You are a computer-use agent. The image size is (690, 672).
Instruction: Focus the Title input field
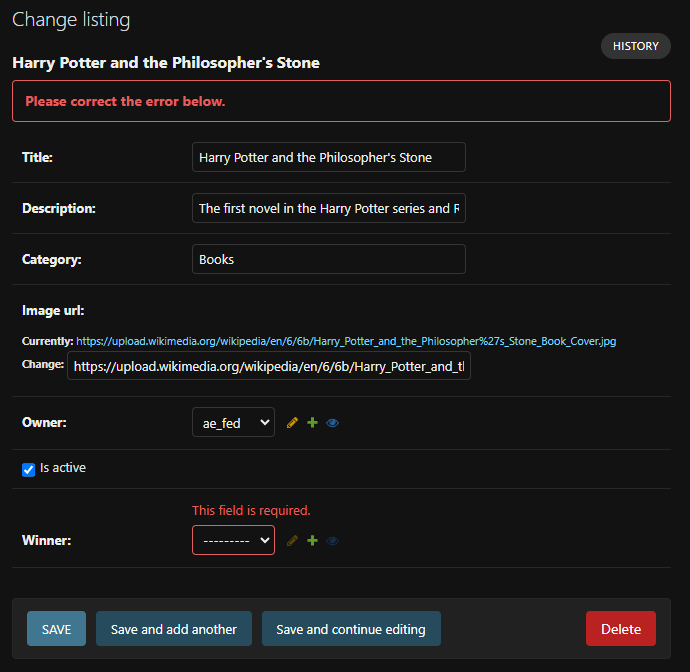(329, 157)
